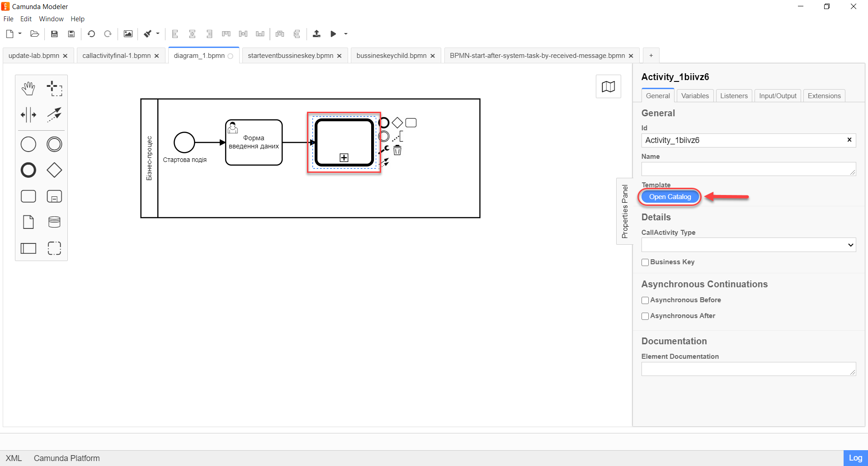Close callactivityfinal-1.bpmn tab
Viewport: 868px width, 466px height.
pyautogui.click(x=157, y=56)
